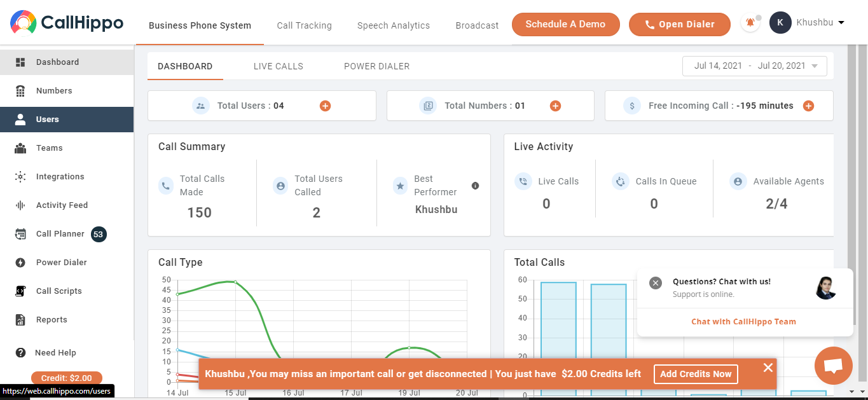
Task: Click the Total Numbers icon in summary card
Action: pyautogui.click(x=428, y=106)
